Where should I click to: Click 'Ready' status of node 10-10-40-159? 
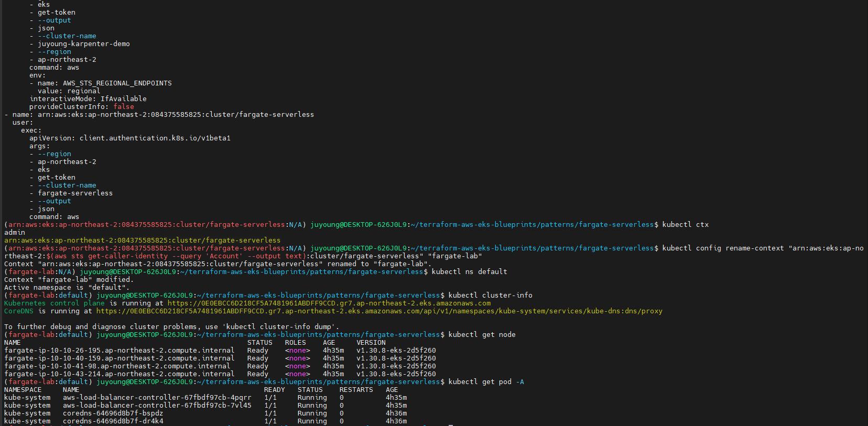click(x=258, y=358)
